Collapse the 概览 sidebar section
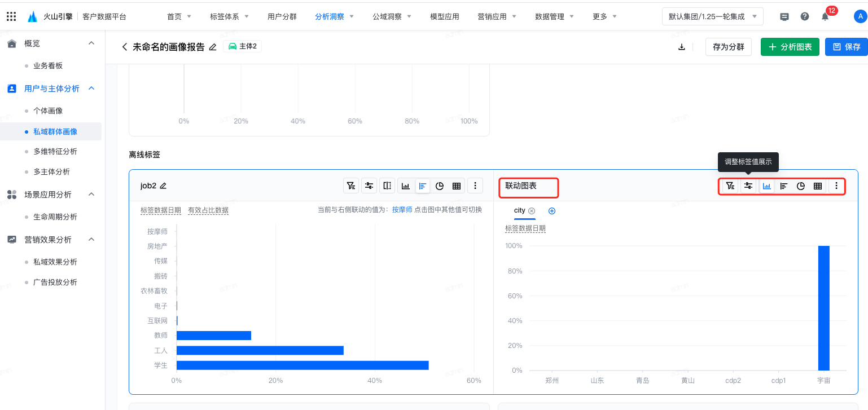This screenshot has width=868, height=410. [91, 43]
